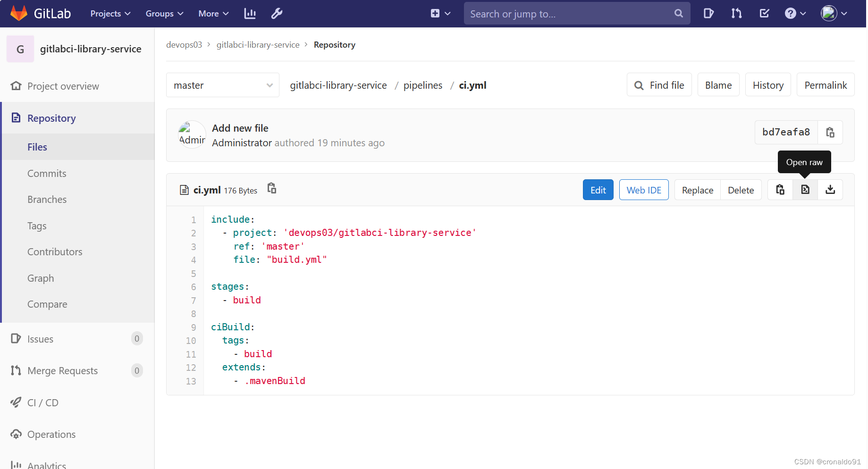Click the blue Edit button
Viewport: 868px width, 469px height.
click(598, 190)
